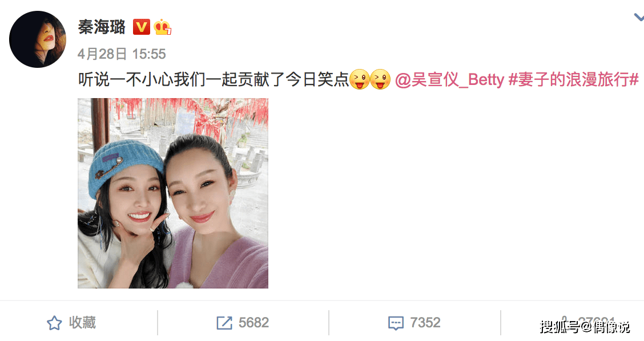Click the mention @吴宣仪_Betty
Image resolution: width=644 pixels, height=341 pixels.
point(449,80)
